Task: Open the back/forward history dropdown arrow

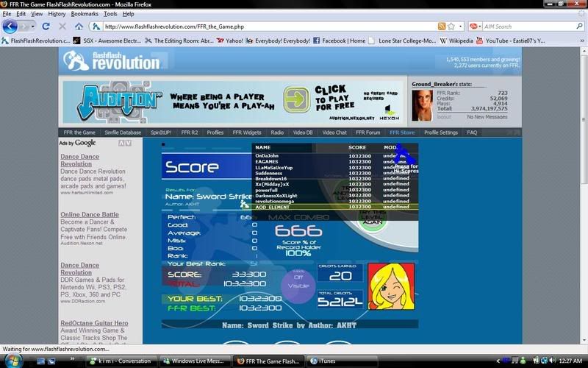Action: click(33, 26)
